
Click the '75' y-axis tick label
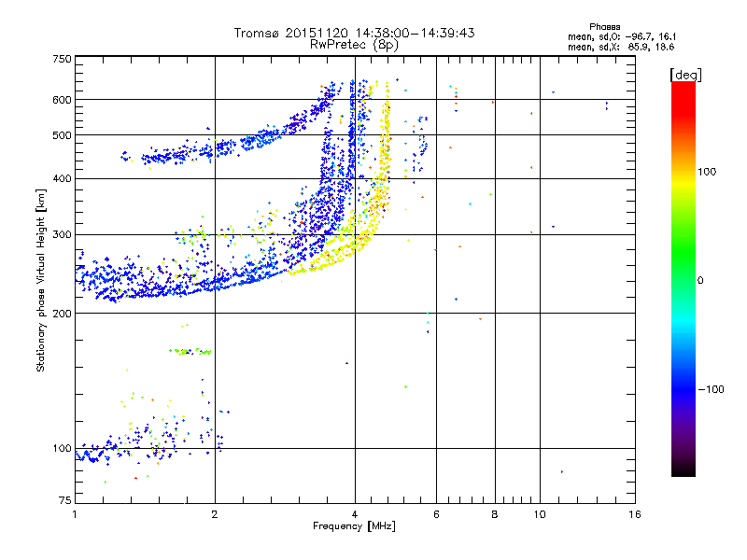click(x=65, y=500)
